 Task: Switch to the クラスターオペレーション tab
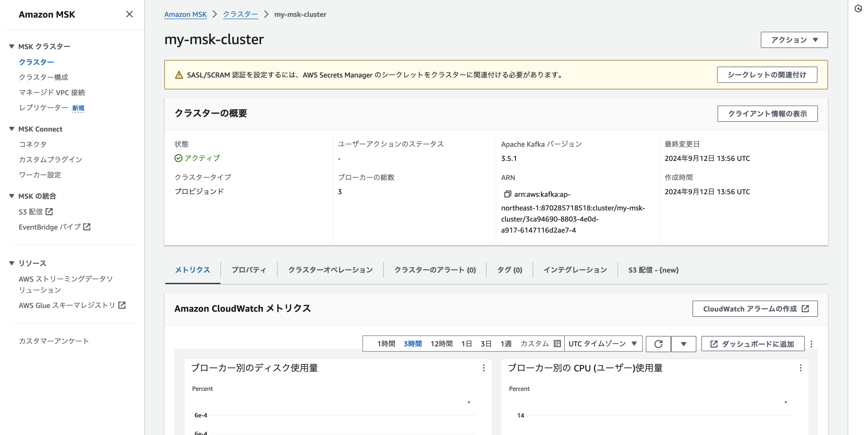pyautogui.click(x=330, y=270)
